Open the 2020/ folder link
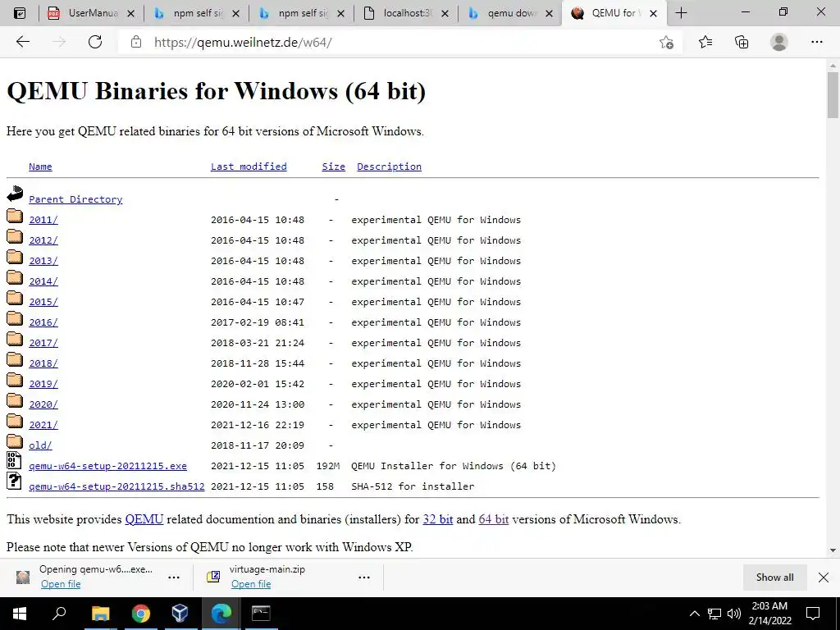The height and width of the screenshot is (630, 840). coord(43,404)
